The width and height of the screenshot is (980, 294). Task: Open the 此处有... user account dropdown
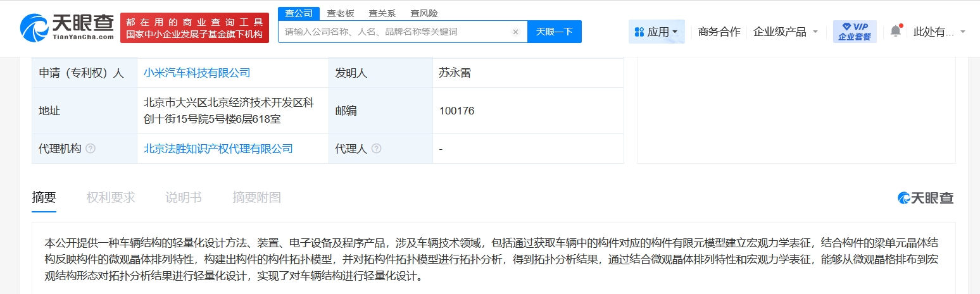939,32
